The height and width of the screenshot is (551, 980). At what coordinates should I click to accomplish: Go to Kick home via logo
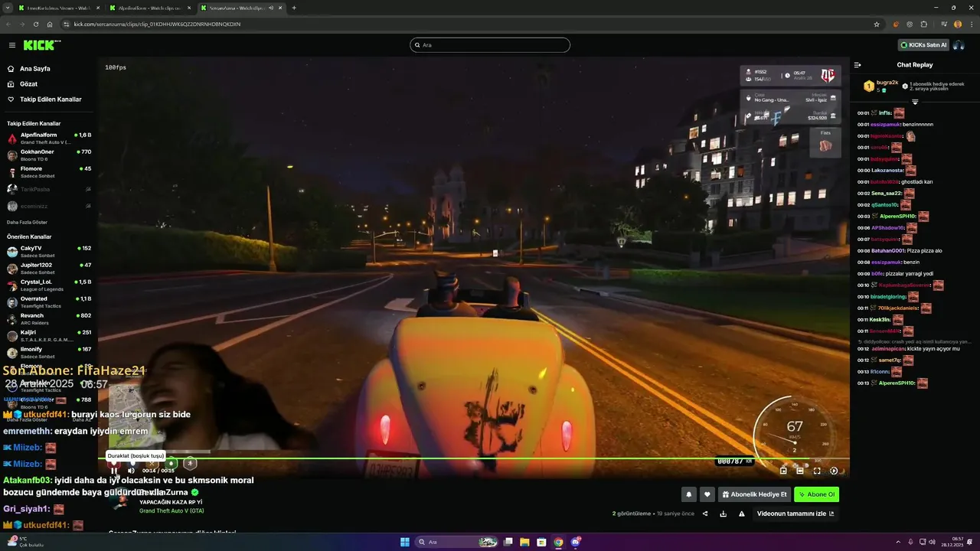[x=41, y=45]
